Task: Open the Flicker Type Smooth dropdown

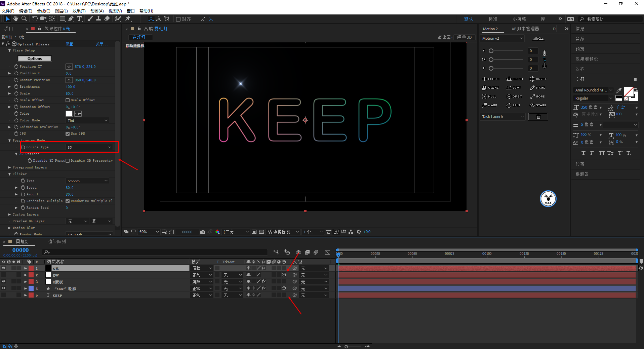Action: [87, 181]
